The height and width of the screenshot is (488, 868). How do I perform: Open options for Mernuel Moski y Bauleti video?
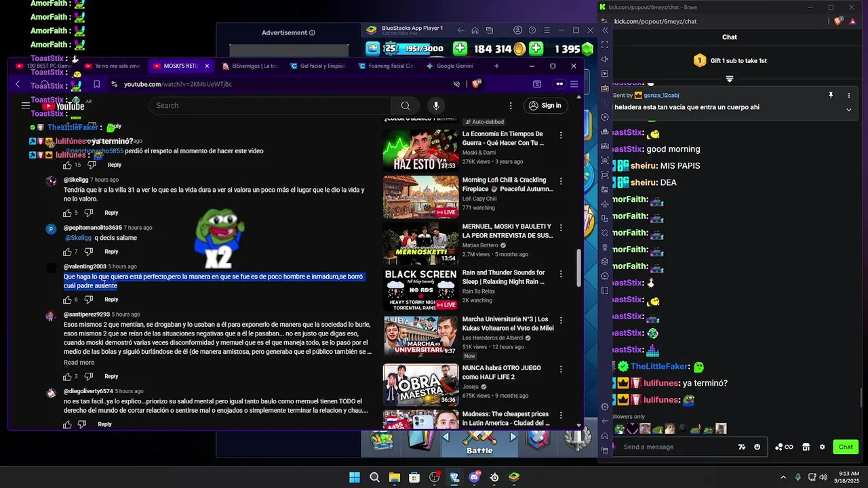[561, 228]
